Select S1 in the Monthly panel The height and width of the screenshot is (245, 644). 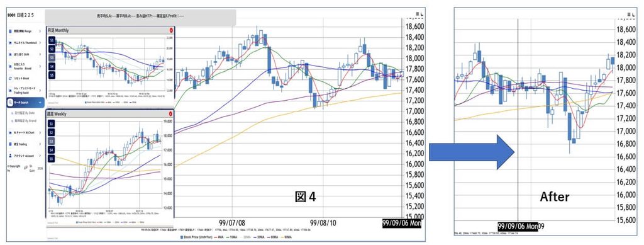[52, 40]
